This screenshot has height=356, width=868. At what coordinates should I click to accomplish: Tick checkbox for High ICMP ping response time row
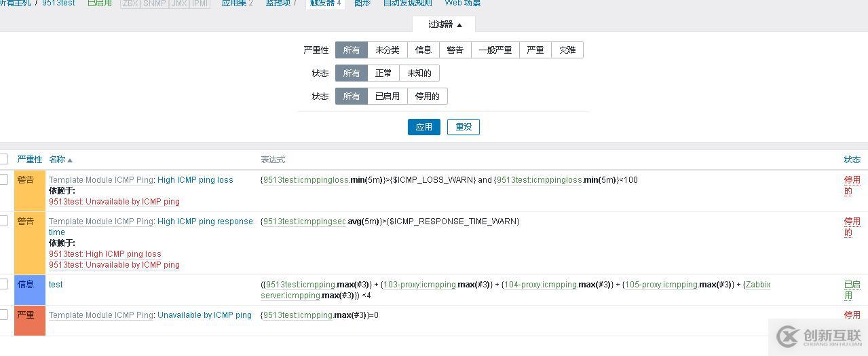3,221
